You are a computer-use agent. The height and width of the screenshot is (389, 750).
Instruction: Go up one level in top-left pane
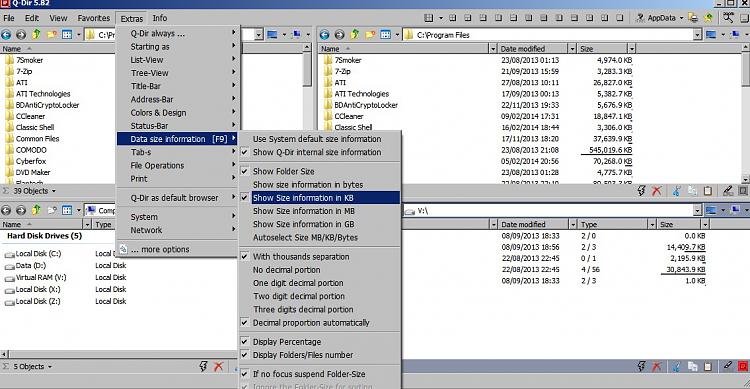pyautogui.click(x=36, y=34)
